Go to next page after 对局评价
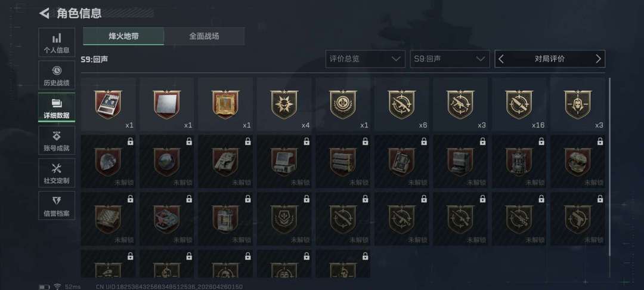The image size is (644, 290). click(598, 58)
